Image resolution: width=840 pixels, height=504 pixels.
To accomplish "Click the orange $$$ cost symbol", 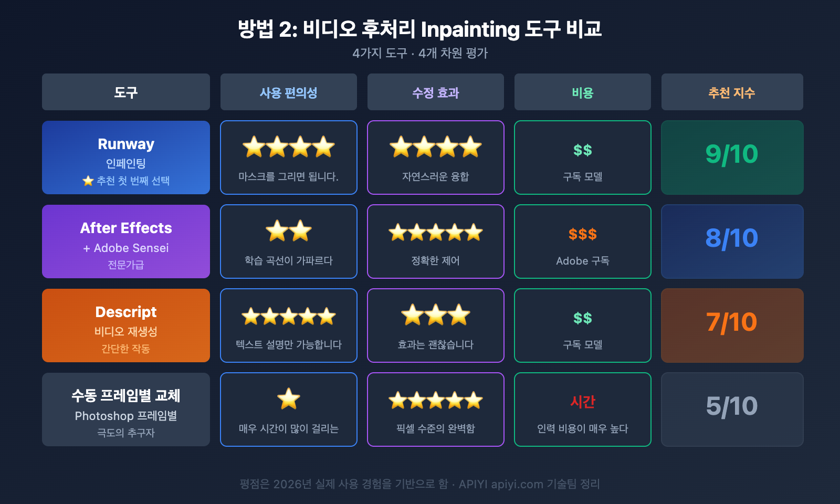I will click(583, 234).
